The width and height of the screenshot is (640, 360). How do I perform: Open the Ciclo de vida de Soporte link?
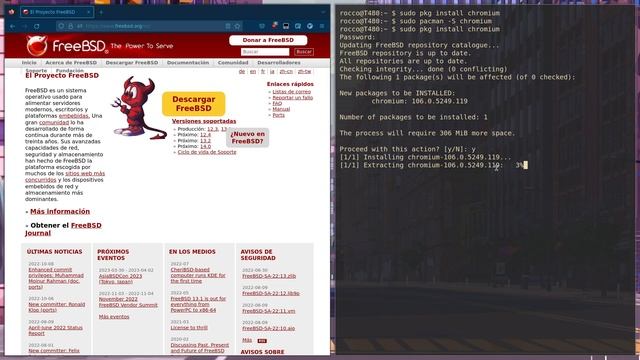(207, 152)
